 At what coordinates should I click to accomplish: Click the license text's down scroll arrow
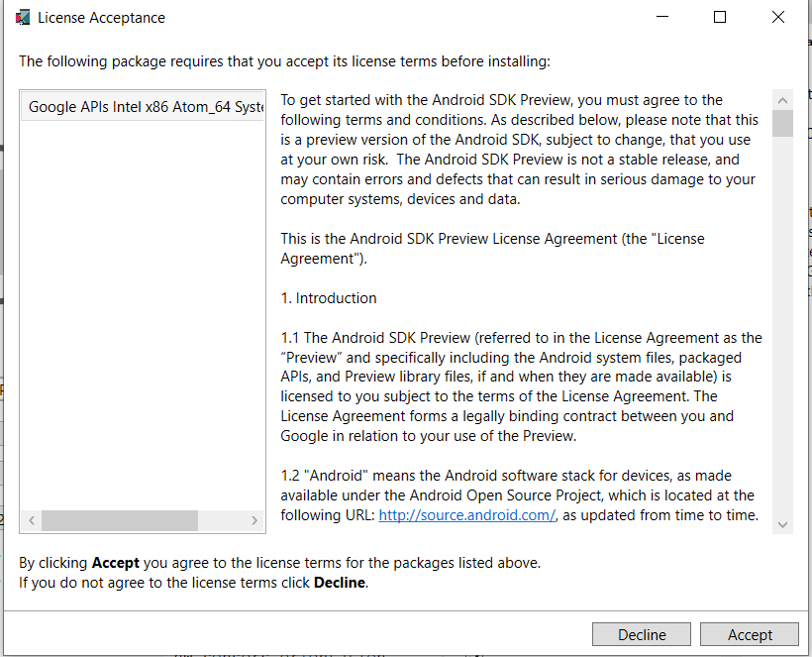tap(783, 524)
